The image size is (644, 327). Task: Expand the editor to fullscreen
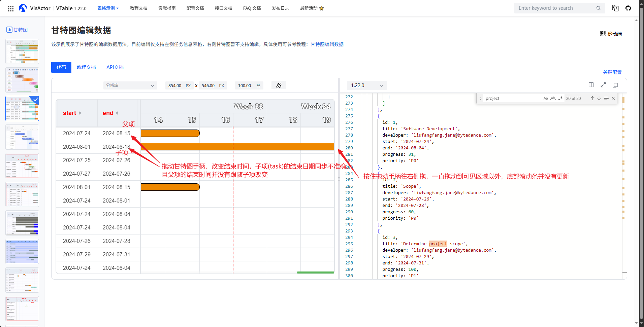pyautogui.click(x=603, y=85)
